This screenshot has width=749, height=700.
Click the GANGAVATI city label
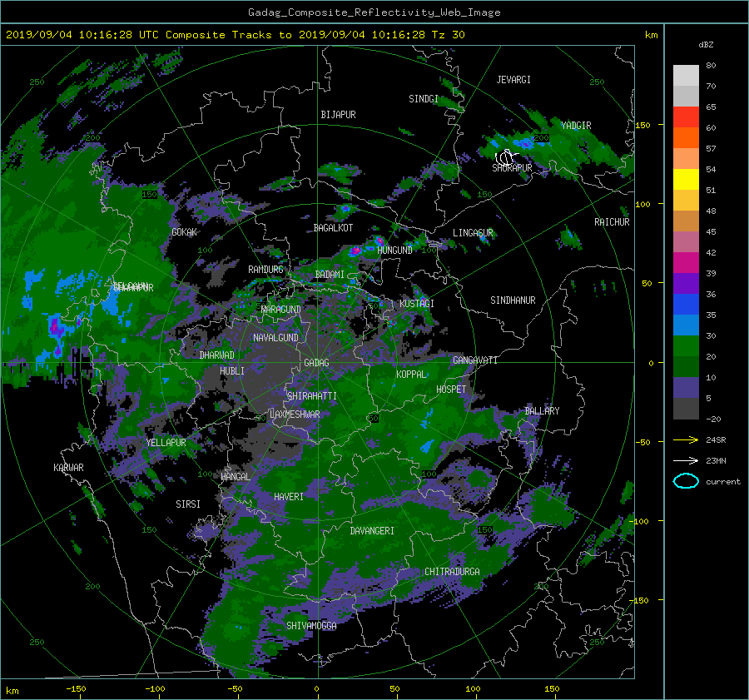click(x=475, y=360)
